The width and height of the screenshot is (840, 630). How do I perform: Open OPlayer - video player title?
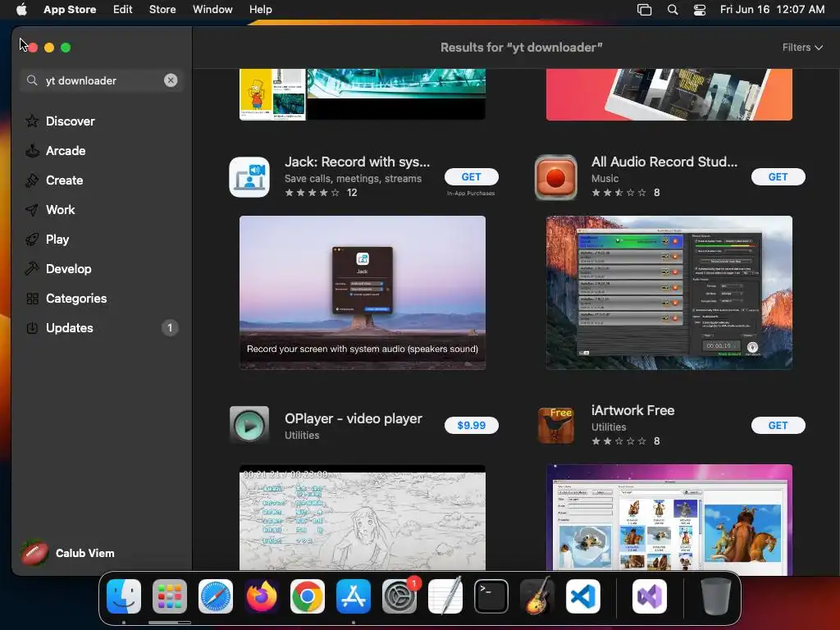[353, 418]
